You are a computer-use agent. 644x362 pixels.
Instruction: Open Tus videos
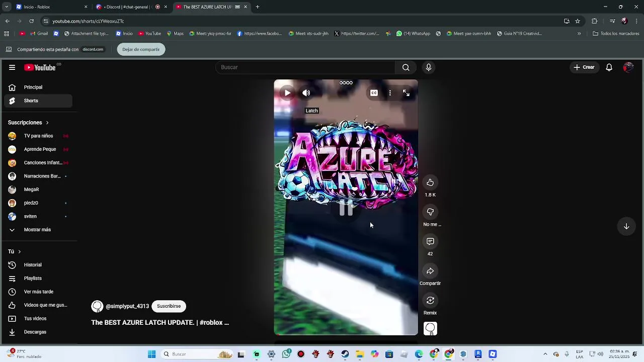tap(38, 319)
